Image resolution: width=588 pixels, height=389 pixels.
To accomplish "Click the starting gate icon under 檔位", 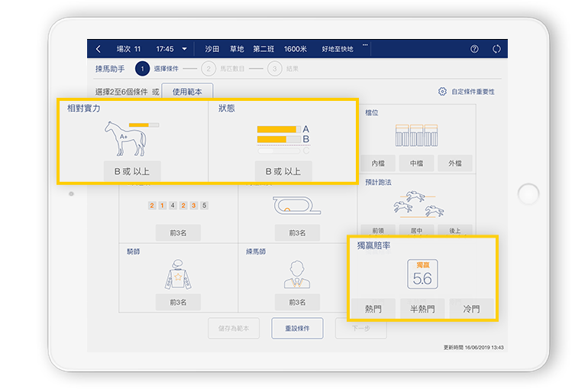I will (415, 135).
